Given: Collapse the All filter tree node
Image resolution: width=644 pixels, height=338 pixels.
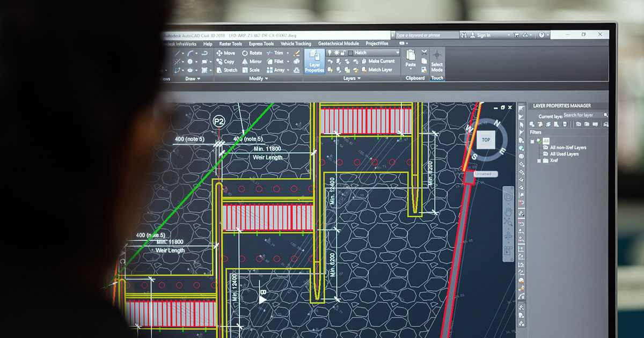Looking at the screenshot, I should tap(532, 142).
